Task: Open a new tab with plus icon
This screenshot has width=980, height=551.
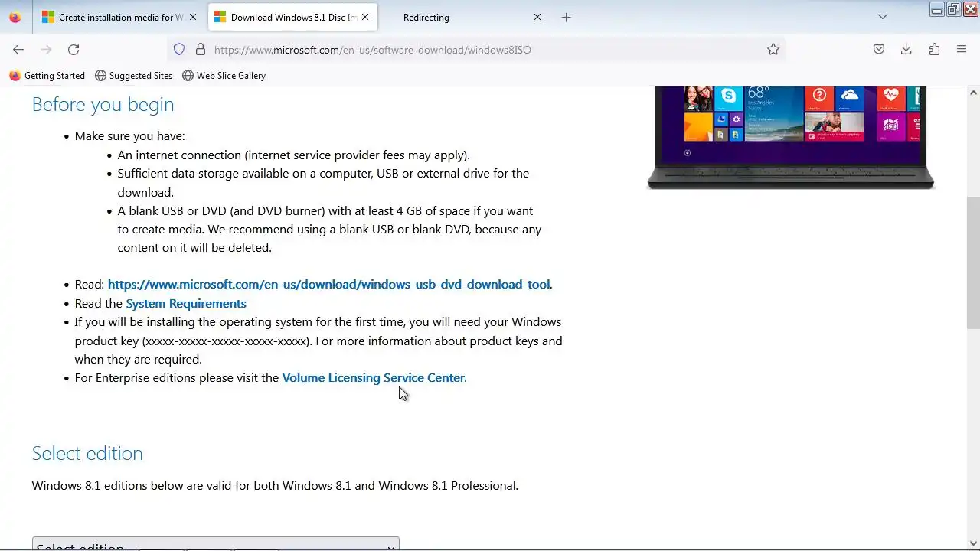Action: 567,17
